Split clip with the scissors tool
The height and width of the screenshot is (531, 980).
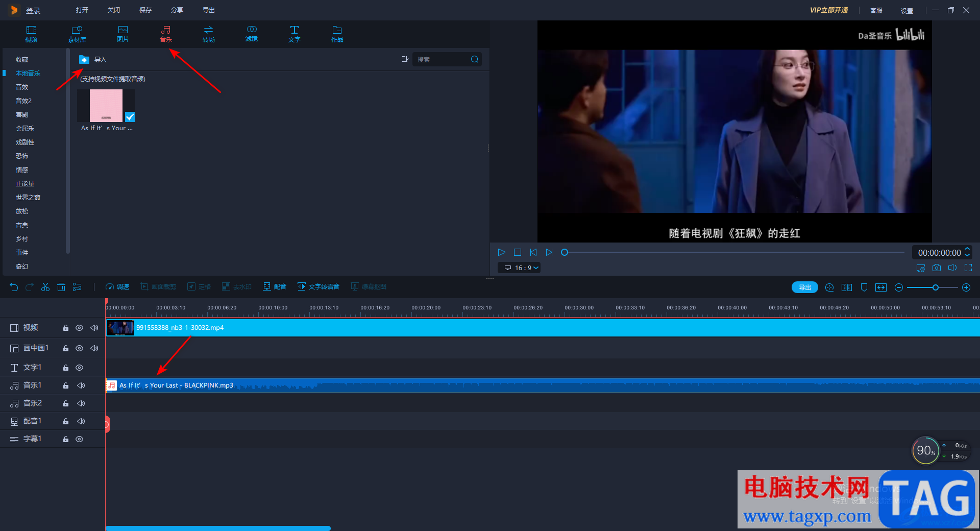[x=45, y=287]
